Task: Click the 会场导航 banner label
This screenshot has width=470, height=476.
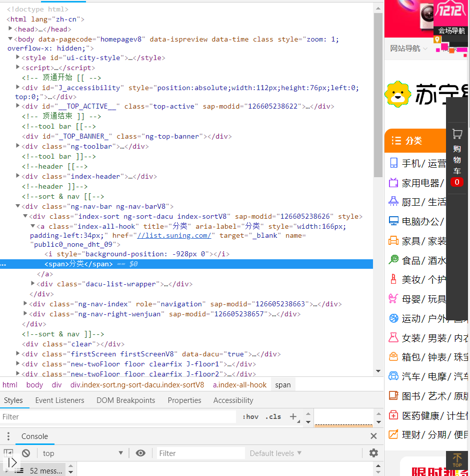Action: pos(451,31)
